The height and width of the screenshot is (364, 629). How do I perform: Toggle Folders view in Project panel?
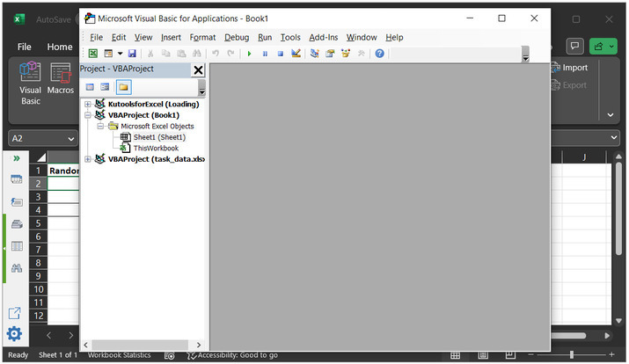(123, 87)
